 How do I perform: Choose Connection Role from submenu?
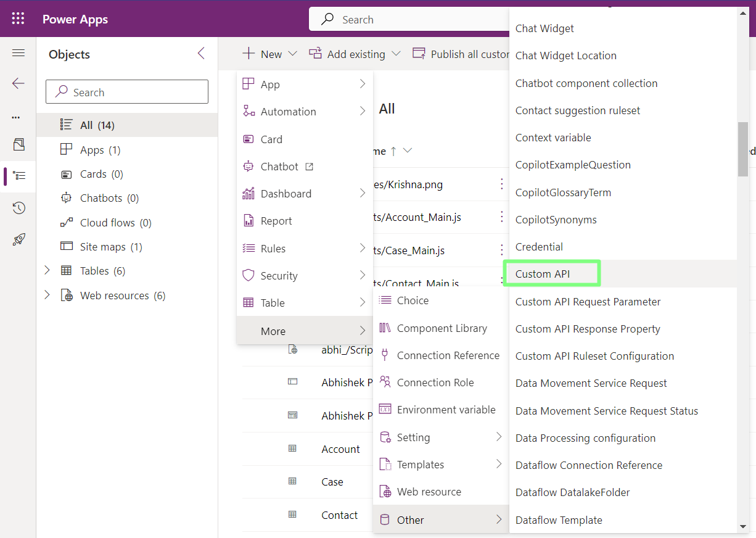coord(441,382)
